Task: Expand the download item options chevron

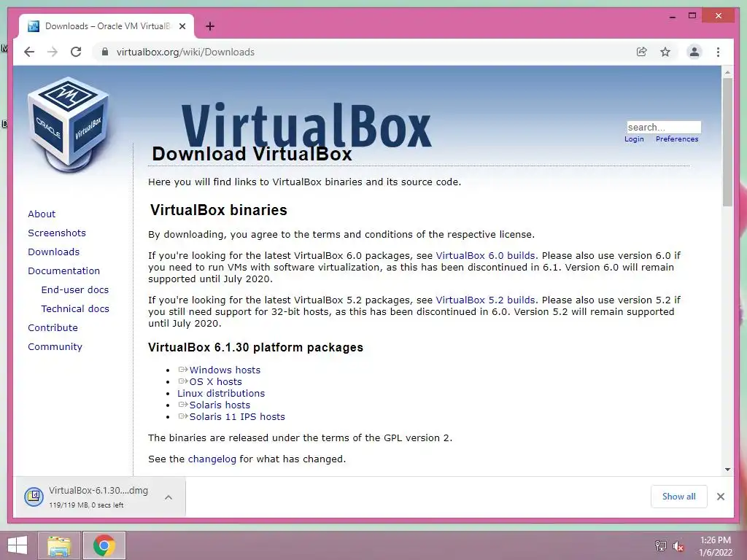Action: [x=169, y=497]
